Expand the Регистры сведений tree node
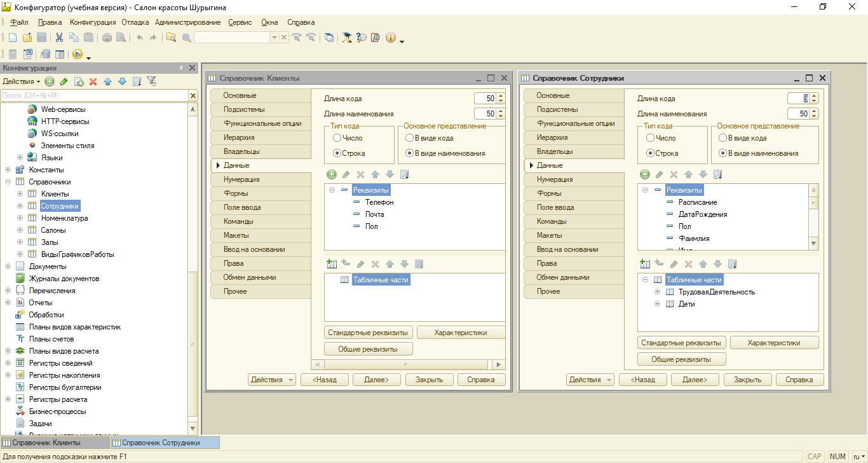Image resolution: width=868 pixels, height=463 pixels. 8,363
